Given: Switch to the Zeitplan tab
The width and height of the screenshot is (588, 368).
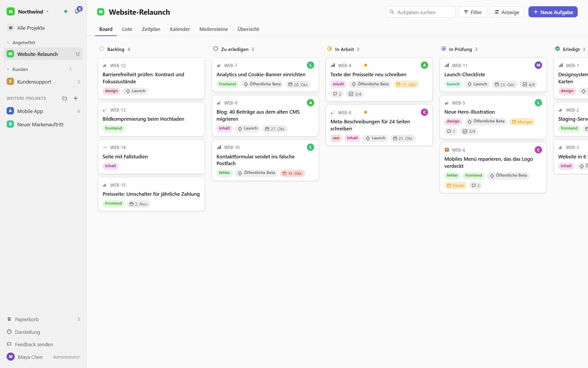Looking at the screenshot, I should (151, 29).
